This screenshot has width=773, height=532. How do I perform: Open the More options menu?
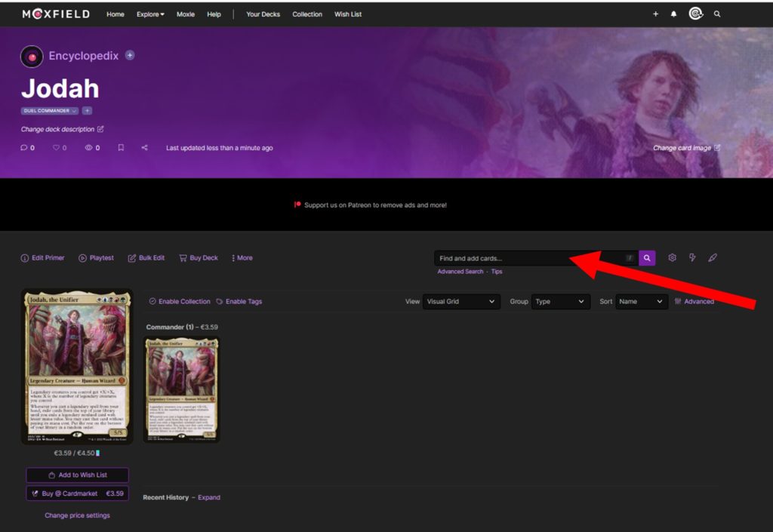coord(242,257)
